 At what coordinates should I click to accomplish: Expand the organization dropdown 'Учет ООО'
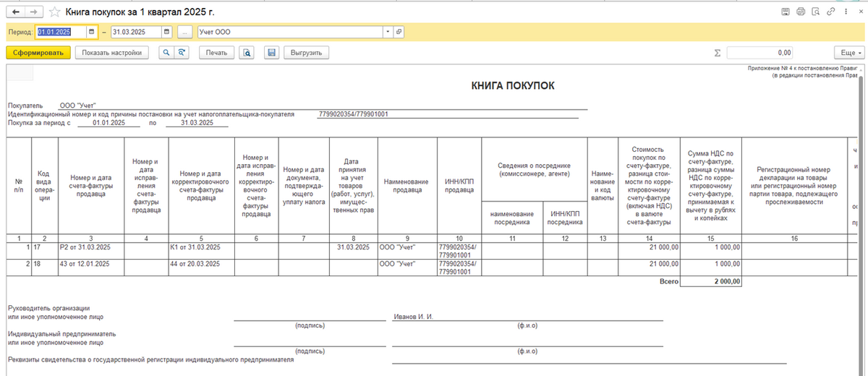coord(388,33)
